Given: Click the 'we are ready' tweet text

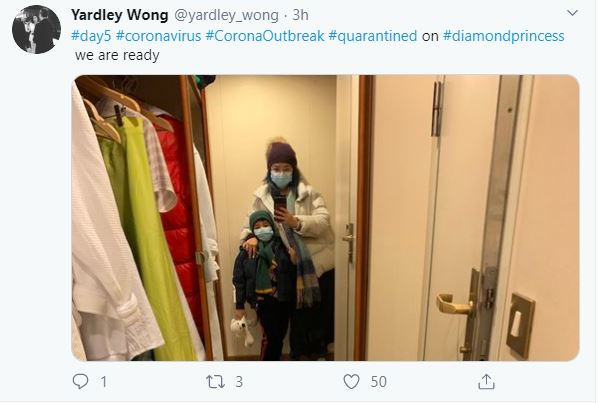Looking at the screenshot, I should click(117, 55).
